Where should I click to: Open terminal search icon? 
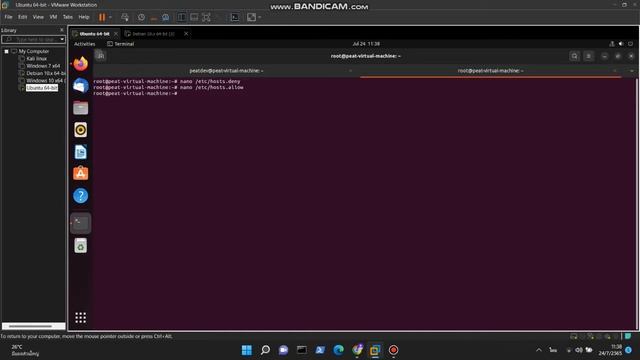click(574, 56)
